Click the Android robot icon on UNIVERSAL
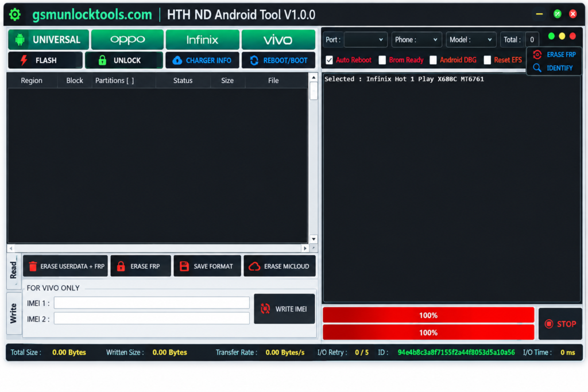This screenshot has width=588, height=392. 20,40
